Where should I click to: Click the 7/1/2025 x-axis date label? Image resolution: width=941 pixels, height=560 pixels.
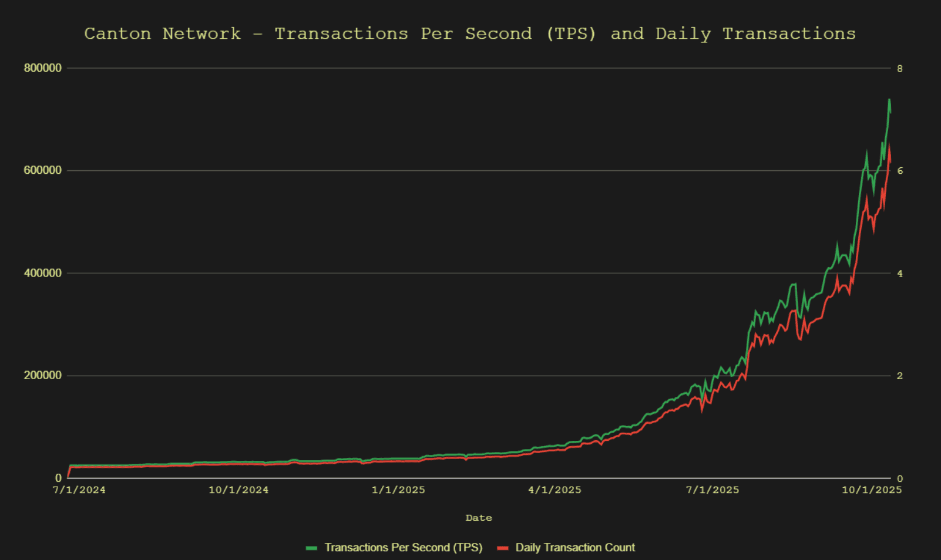[x=713, y=490]
